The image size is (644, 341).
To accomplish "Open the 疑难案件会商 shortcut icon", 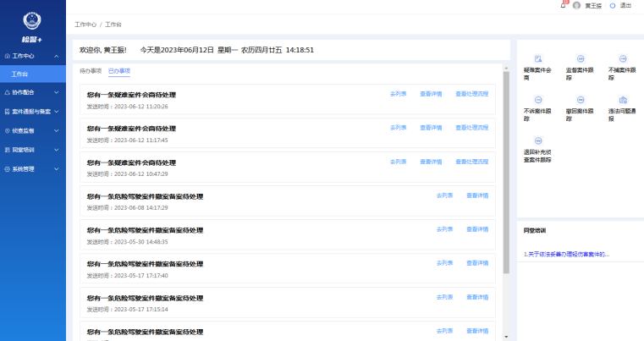I will point(537,58).
